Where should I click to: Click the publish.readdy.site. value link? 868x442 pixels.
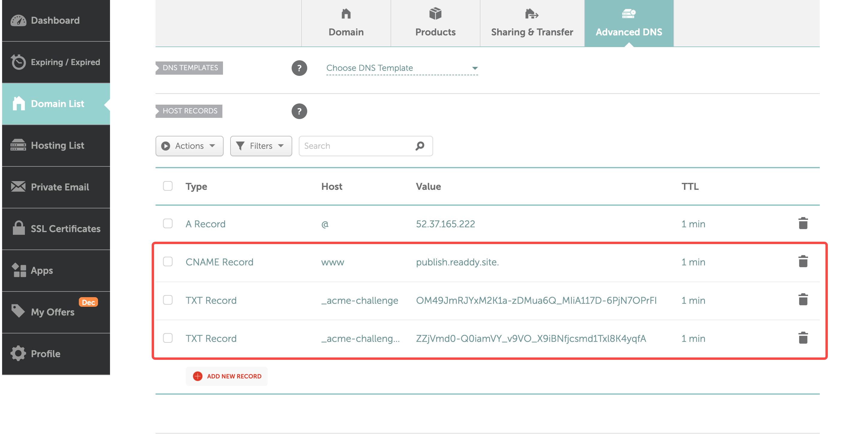coord(457,262)
